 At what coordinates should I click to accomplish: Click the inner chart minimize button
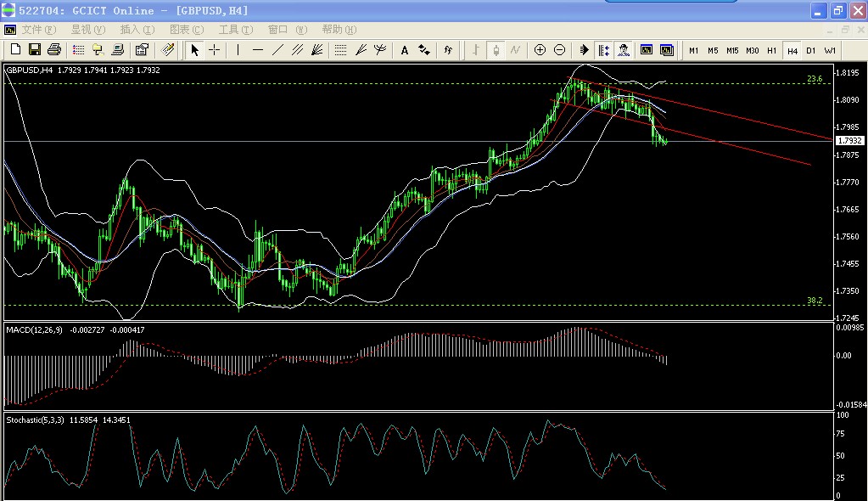coord(830,30)
